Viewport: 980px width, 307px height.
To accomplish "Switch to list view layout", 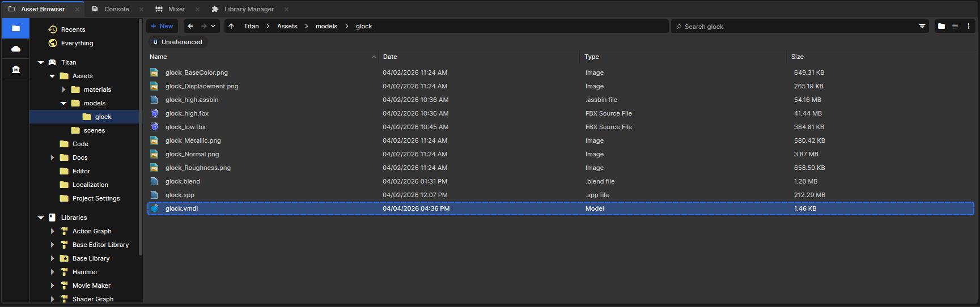I will (x=955, y=26).
